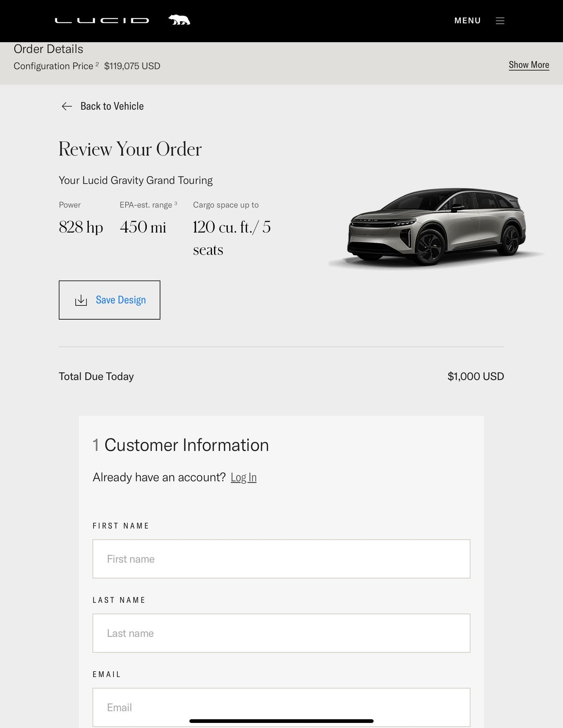Open footnote 2 beside Configuration Price

point(97,64)
